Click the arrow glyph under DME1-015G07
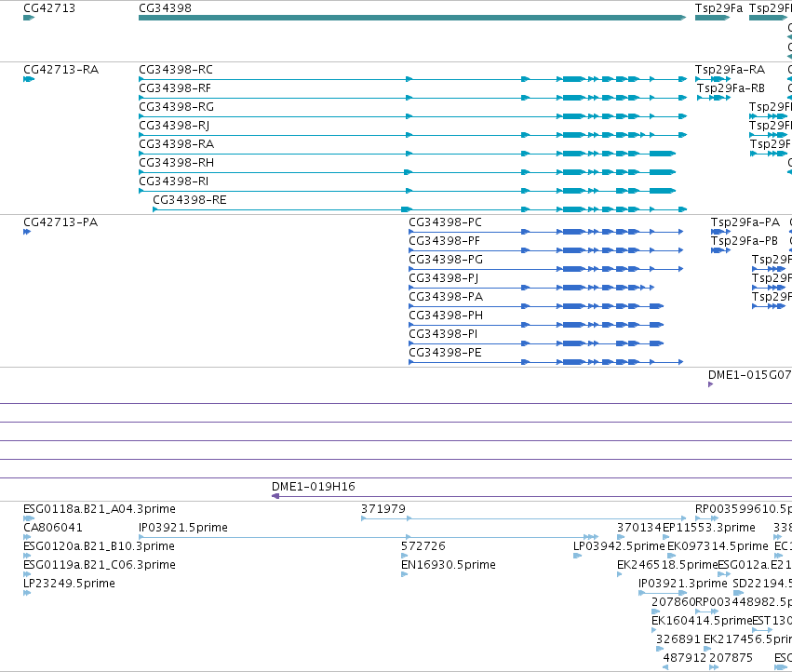 [711, 384]
